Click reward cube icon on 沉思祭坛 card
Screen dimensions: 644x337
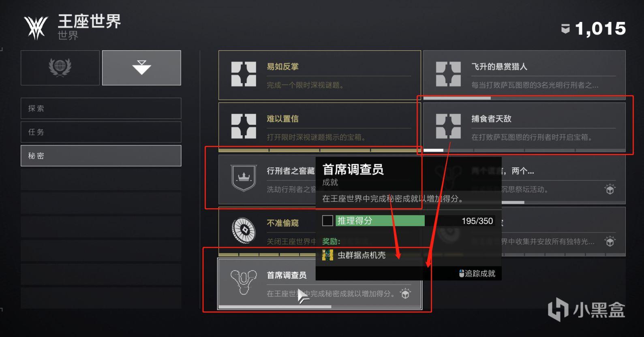[610, 189]
